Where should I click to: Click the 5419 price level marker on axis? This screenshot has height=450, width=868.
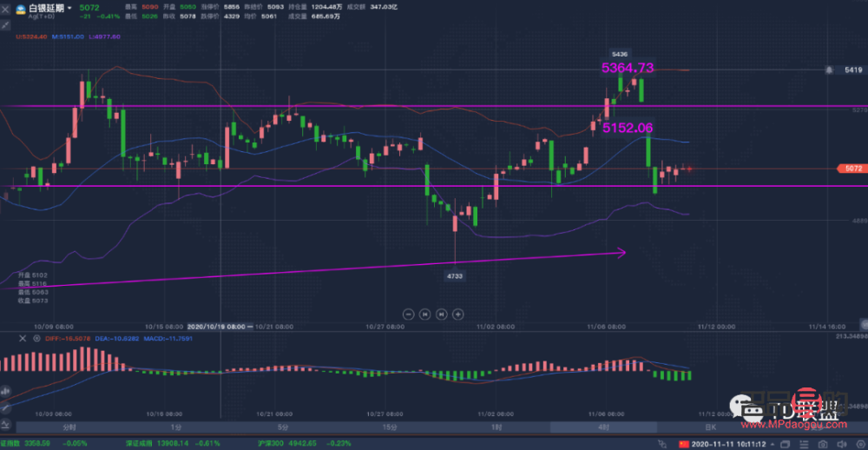coord(852,69)
